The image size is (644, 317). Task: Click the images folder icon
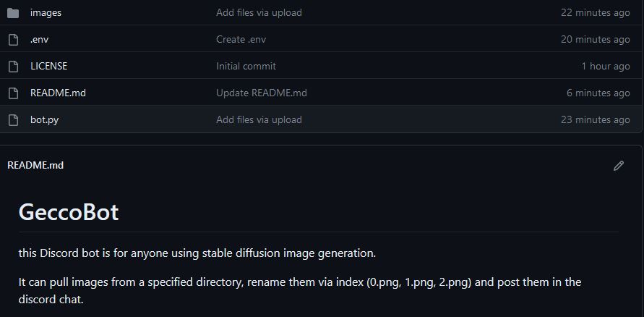pyautogui.click(x=12, y=12)
